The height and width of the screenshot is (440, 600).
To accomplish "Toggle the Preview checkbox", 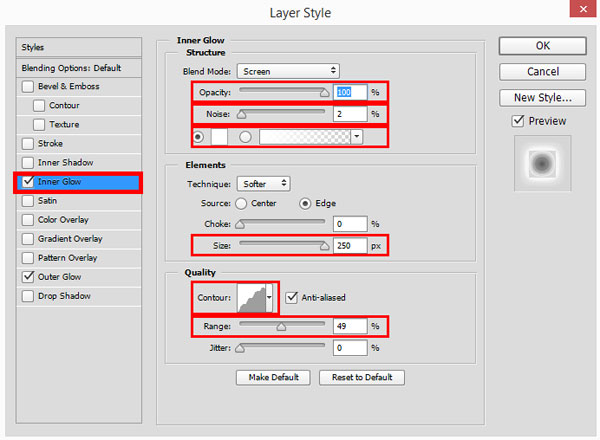I will (518, 121).
